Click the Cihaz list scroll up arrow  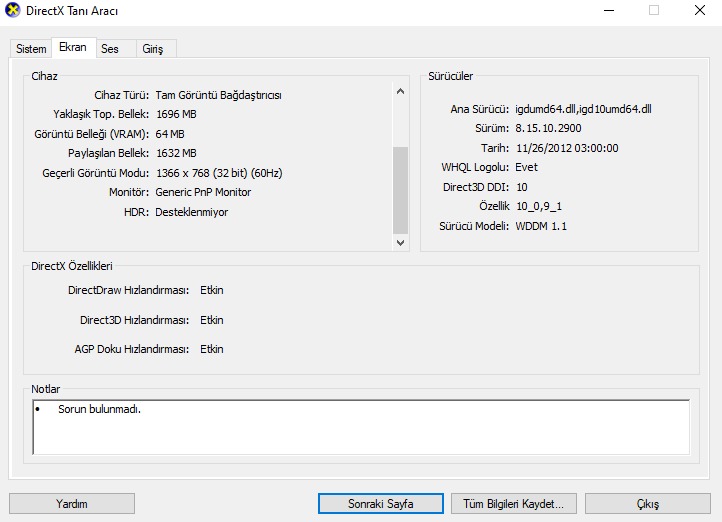pyautogui.click(x=401, y=91)
